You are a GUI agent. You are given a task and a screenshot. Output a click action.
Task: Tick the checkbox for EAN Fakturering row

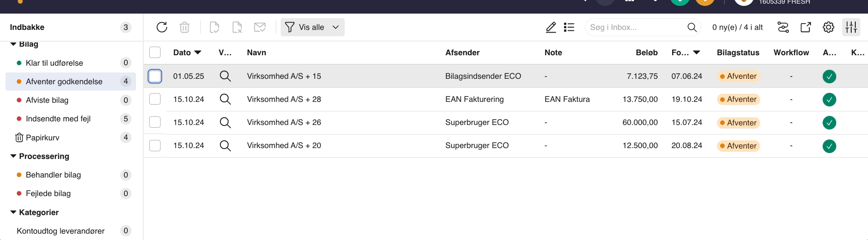(155, 99)
